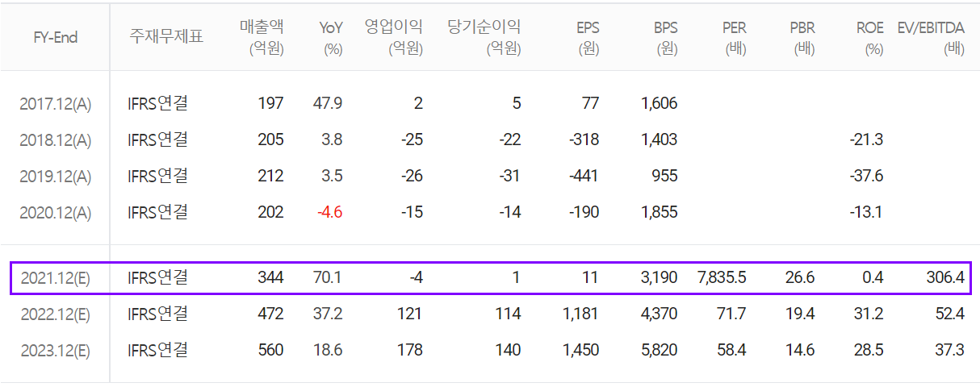Click the 주재무제표 column header
The height and width of the screenshot is (387, 980).
click(166, 37)
